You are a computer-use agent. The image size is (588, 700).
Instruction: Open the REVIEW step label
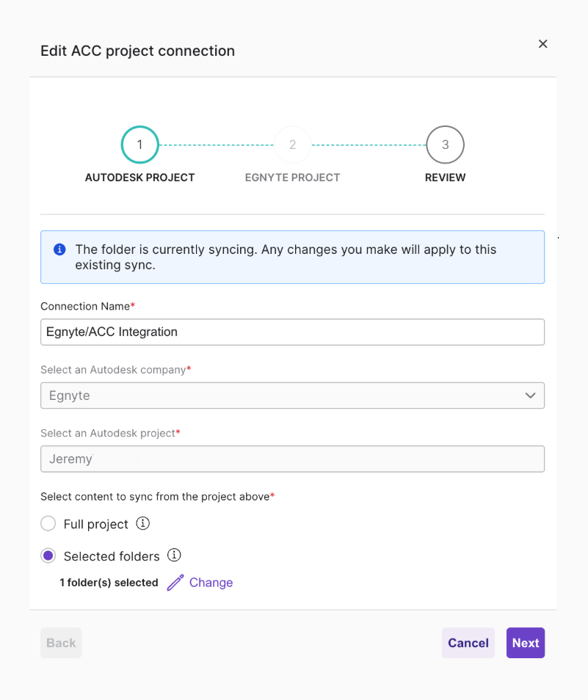tap(445, 178)
